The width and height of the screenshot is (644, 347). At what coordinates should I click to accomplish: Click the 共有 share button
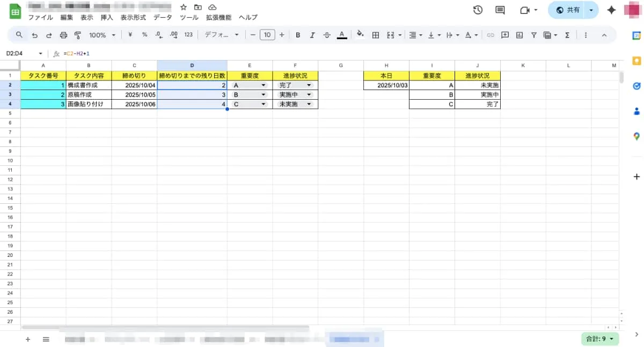click(568, 10)
